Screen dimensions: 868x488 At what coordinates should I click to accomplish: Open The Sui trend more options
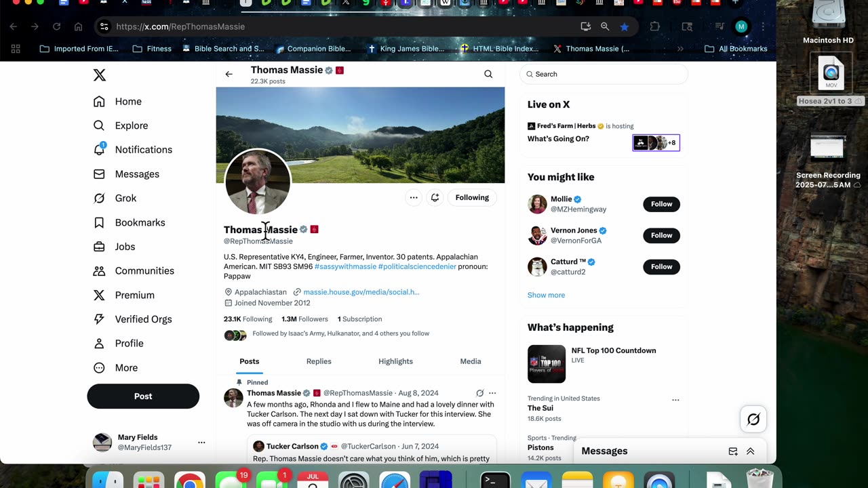[675, 400]
